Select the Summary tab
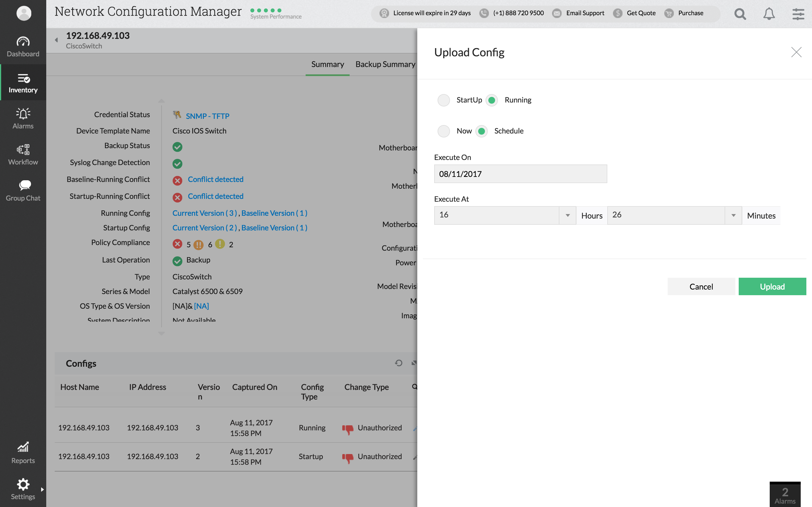 (x=328, y=64)
